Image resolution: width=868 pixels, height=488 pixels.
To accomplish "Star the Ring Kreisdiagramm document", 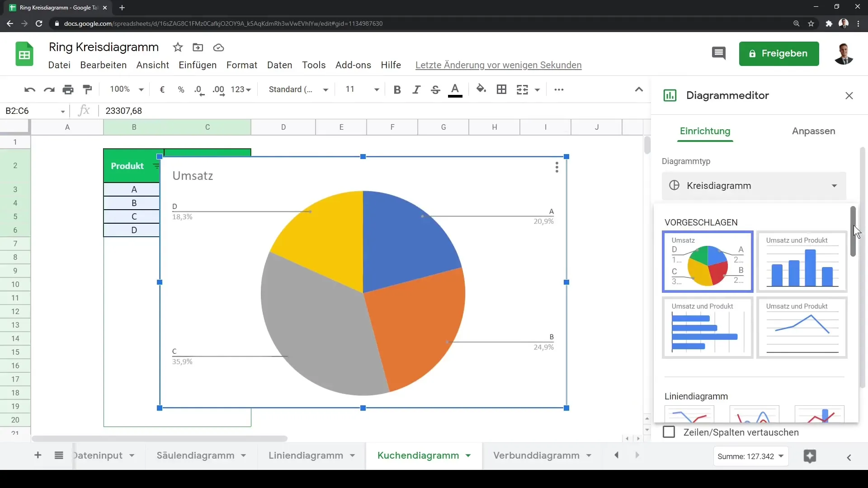I will (178, 47).
